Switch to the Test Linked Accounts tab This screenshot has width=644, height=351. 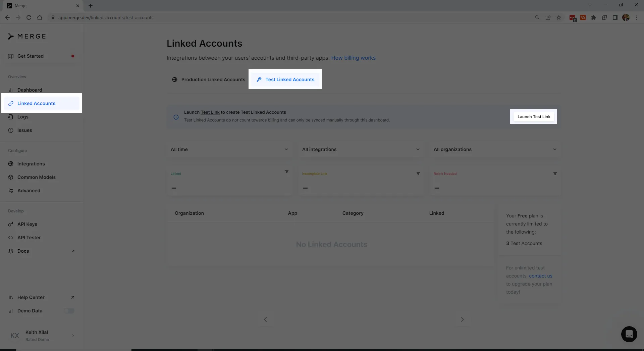285,80
